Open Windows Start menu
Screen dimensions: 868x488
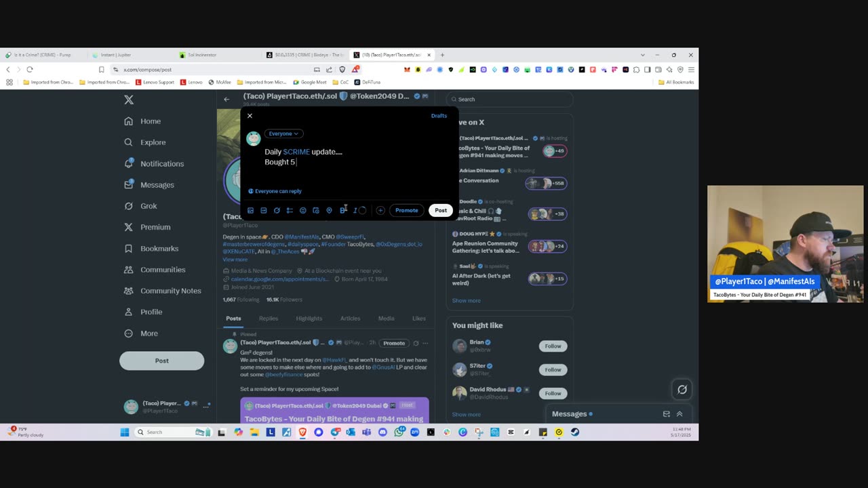click(125, 432)
